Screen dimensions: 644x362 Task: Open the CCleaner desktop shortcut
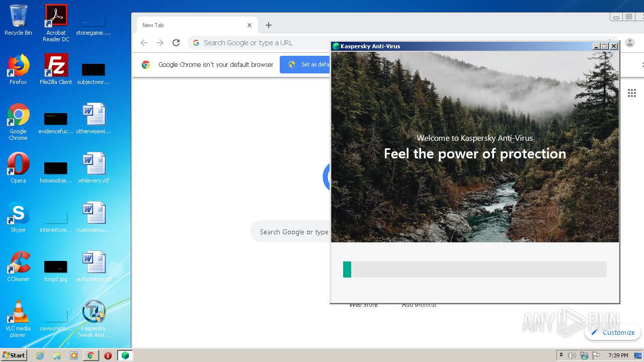pyautogui.click(x=18, y=266)
